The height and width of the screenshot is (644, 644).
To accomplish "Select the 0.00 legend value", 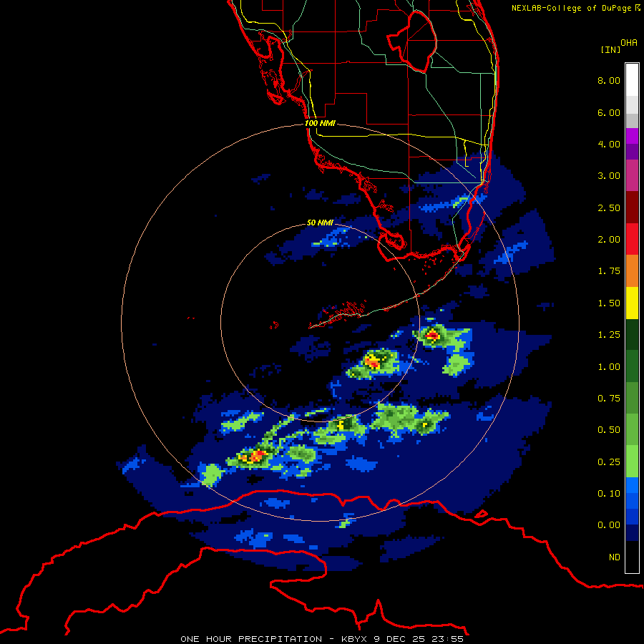I will pyautogui.click(x=609, y=525).
